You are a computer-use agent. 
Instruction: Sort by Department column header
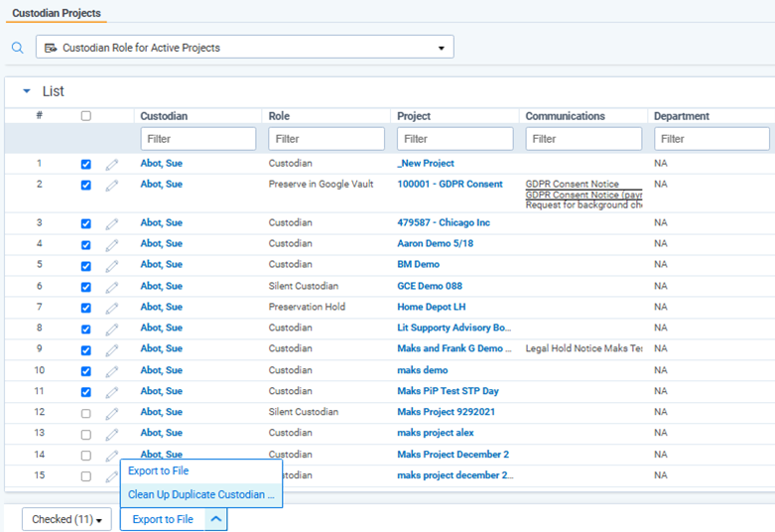pos(681,116)
